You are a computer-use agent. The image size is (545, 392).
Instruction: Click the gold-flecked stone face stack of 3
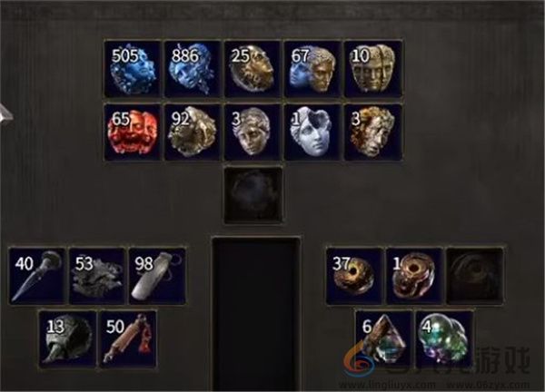(x=372, y=132)
